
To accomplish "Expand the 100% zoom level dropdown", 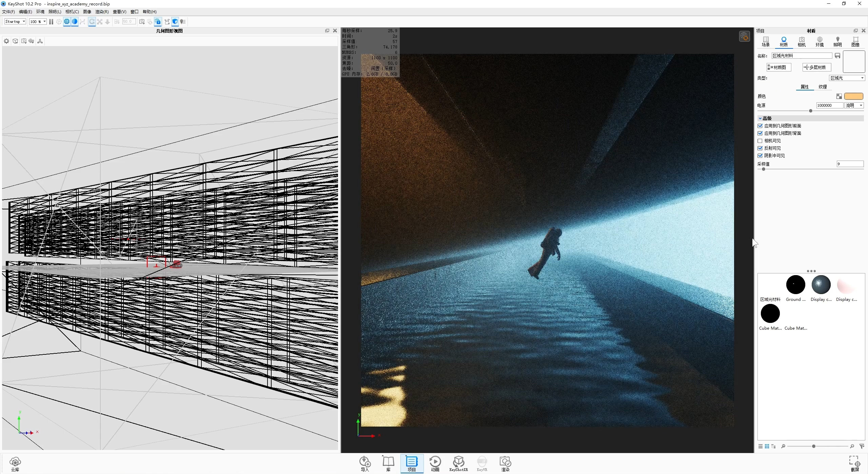I will [38, 21].
